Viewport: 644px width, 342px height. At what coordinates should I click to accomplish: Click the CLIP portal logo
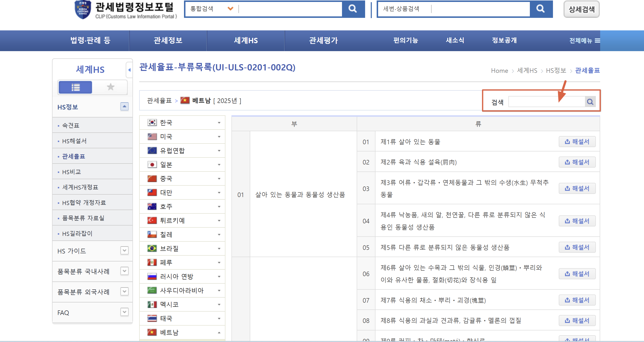point(126,10)
